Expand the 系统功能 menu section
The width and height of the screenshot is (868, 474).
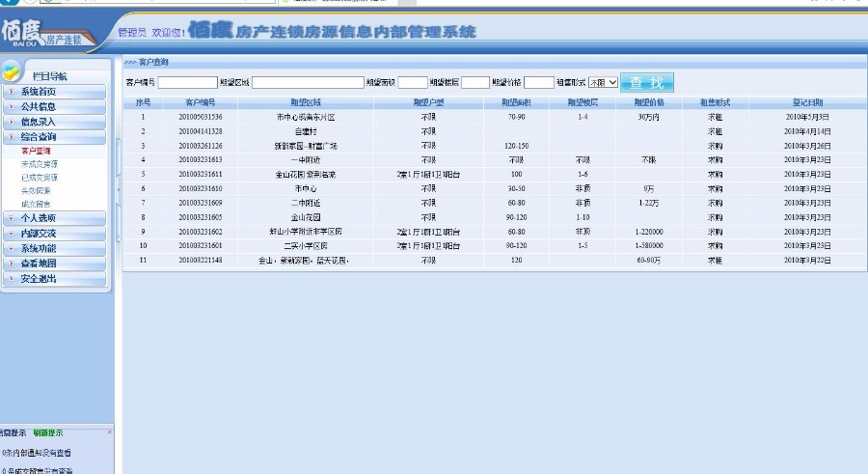tap(54, 248)
